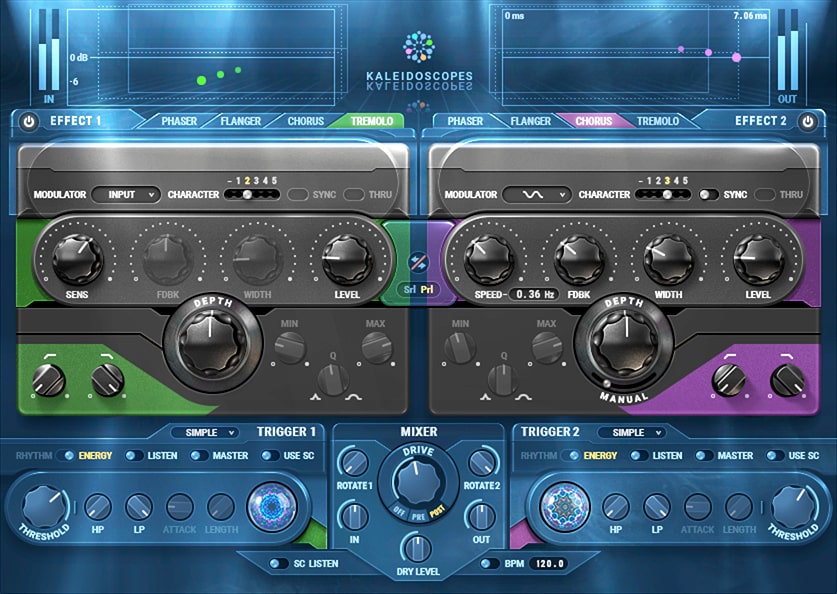
Task: Click the mixer IN knob
Action: tap(354, 517)
